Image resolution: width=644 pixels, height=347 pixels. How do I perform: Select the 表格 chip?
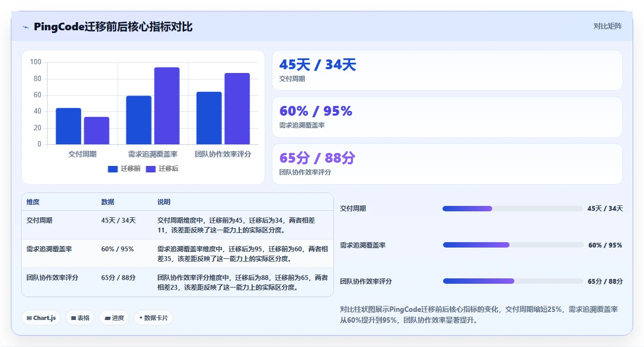(80, 318)
